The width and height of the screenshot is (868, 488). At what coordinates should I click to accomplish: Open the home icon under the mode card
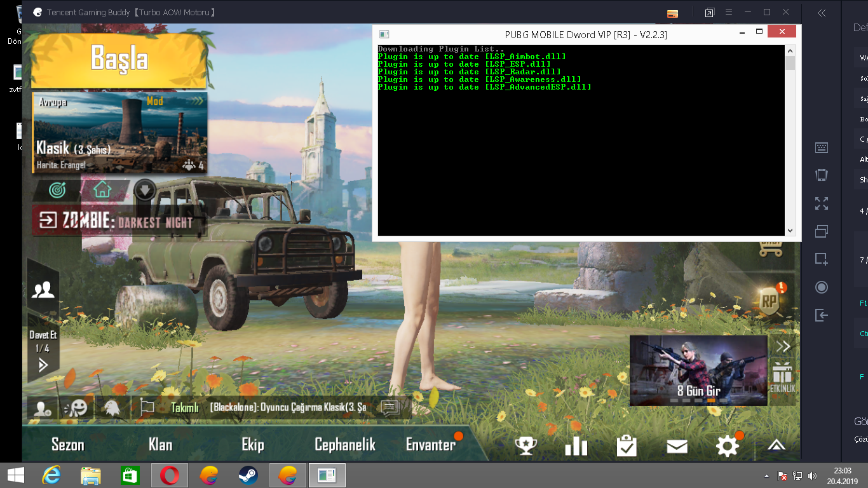click(102, 189)
